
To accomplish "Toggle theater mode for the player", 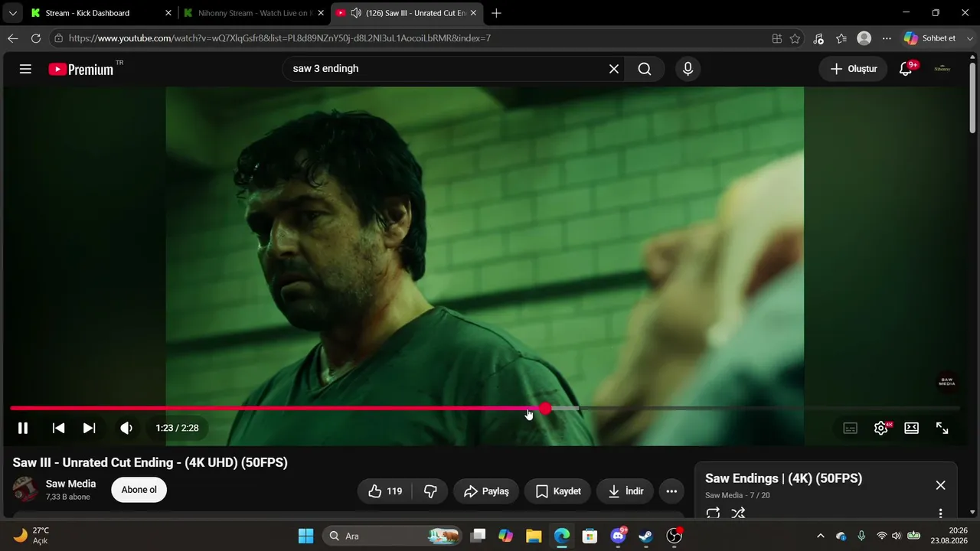I will [911, 428].
